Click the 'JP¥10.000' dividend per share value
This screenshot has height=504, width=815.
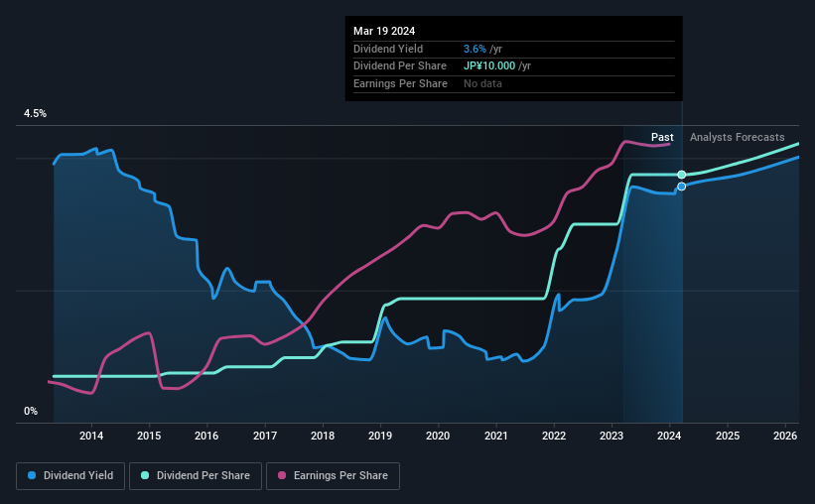click(x=489, y=66)
